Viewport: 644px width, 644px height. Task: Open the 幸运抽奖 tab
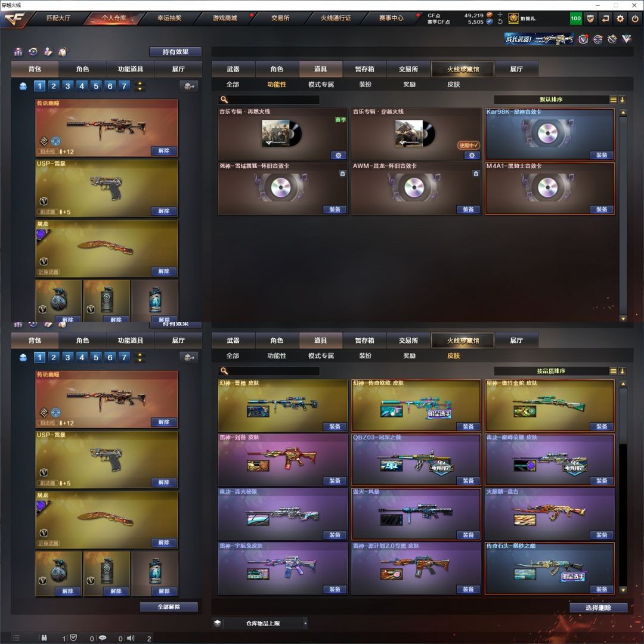(x=169, y=18)
